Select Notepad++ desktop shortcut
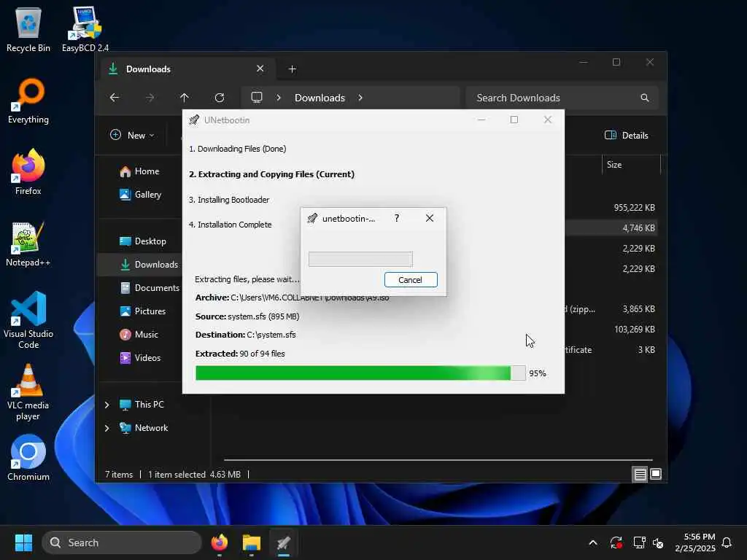This screenshot has width=747, height=560. 28,244
